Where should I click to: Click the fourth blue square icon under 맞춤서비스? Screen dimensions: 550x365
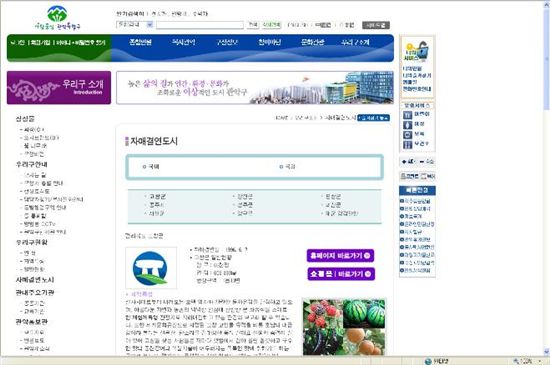(408, 144)
